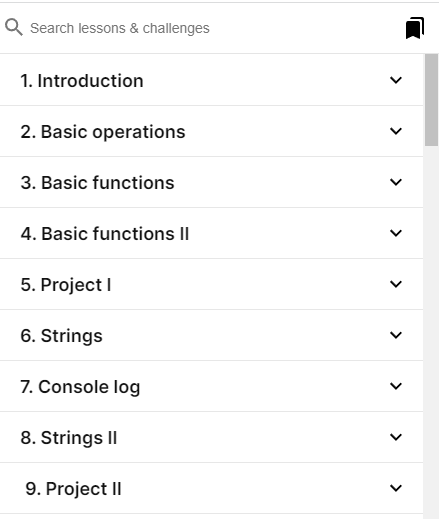Expand the Console log chevron
The height and width of the screenshot is (519, 439).
coord(396,386)
